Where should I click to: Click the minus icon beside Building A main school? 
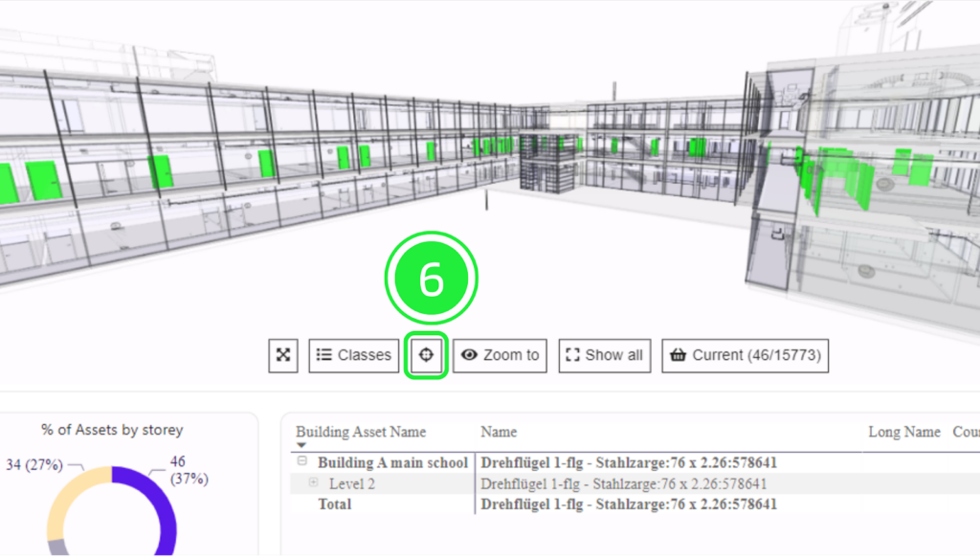[301, 461]
